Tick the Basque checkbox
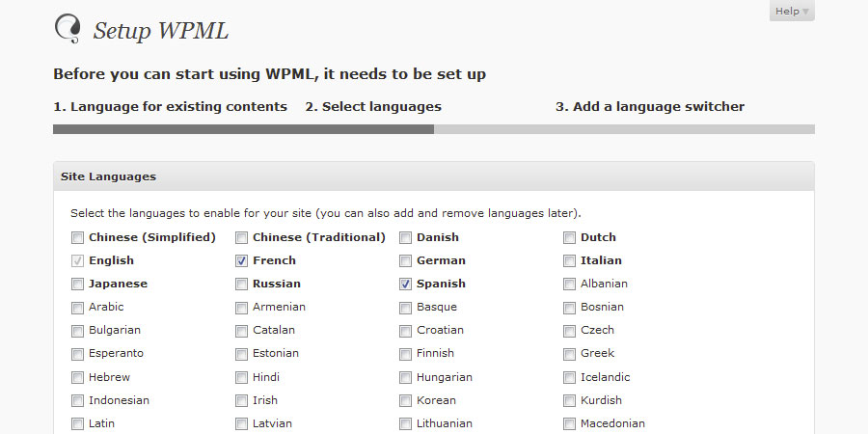868x434 pixels. (405, 308)
